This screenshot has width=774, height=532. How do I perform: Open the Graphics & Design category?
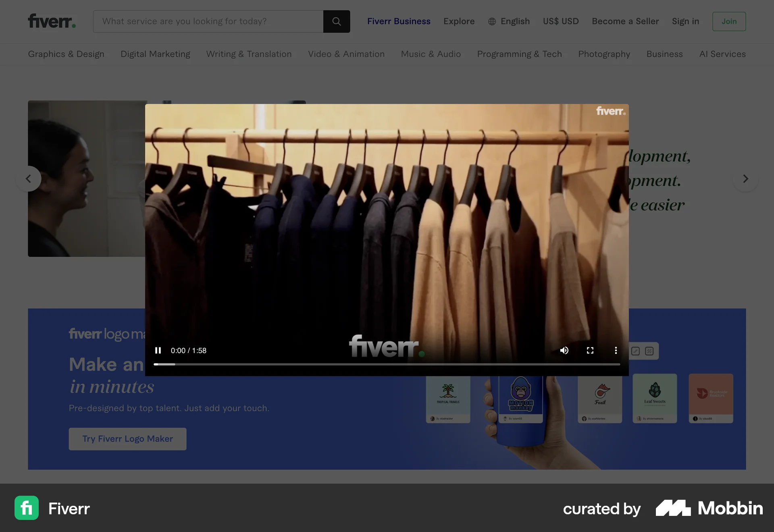click(x=66, y=54)
